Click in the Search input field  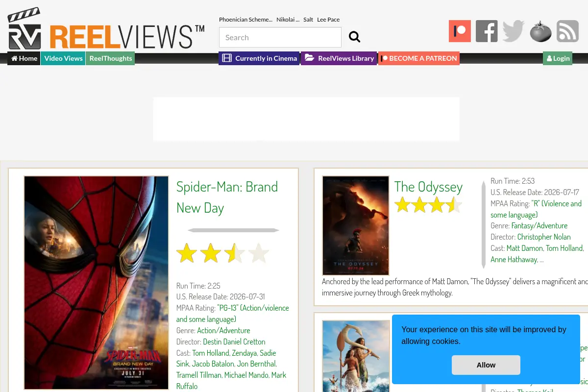pyautogui.click(x=280, y=37)
